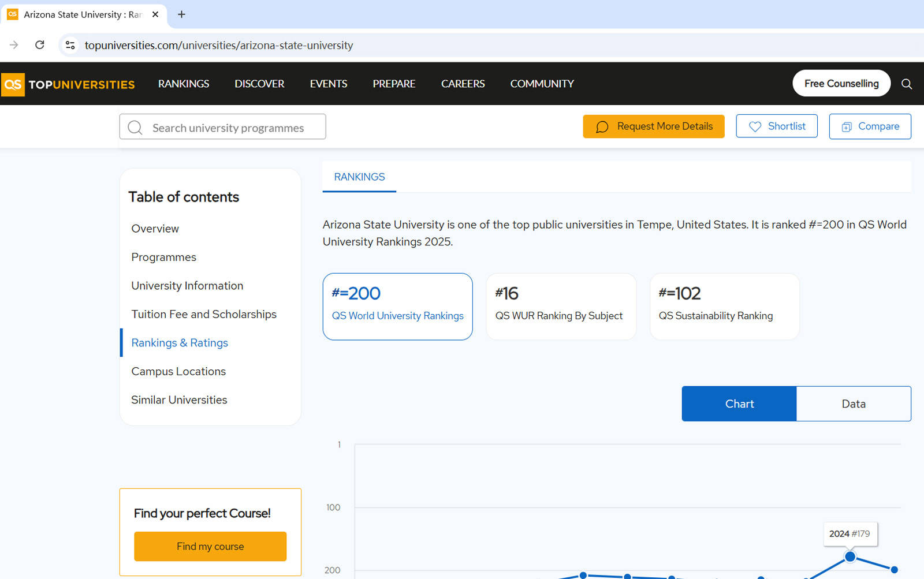Viewport: 924px width, 579px height.
Task: Jump to University Information section
Action: pyautogui.click(x=187, y=286)
